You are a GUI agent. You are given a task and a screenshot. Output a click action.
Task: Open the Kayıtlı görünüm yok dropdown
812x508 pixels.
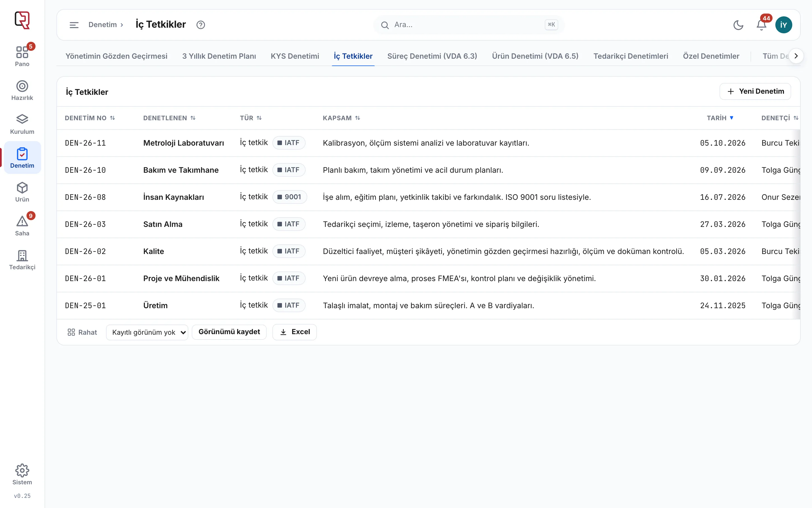147,332
